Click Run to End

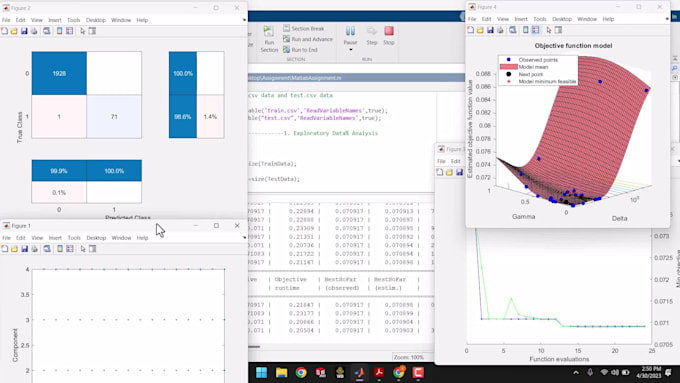(300, 50)
